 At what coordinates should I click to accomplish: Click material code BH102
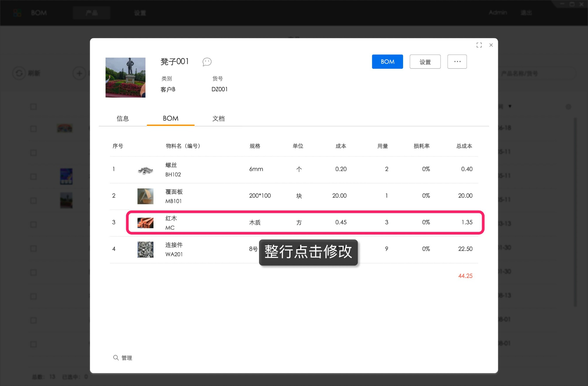tap(173, 174)
